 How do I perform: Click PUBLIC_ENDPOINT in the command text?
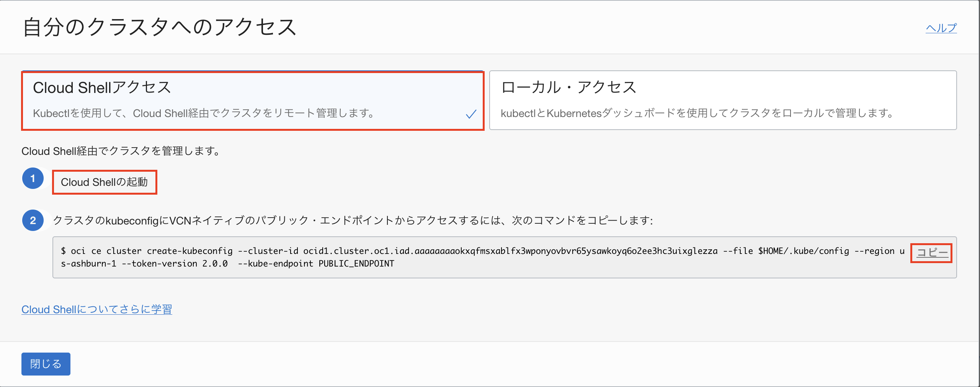(x=356, y=264)
